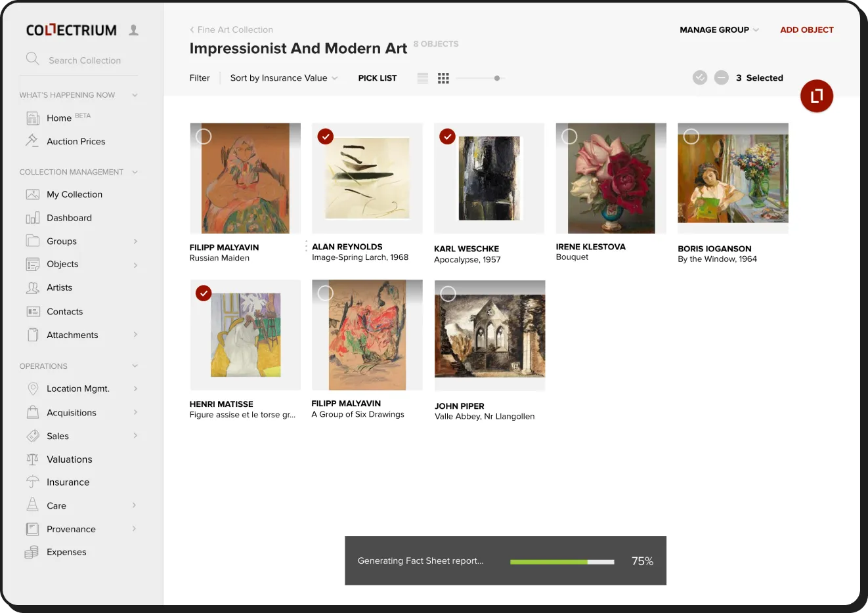
Task: Select My Collection in the sidebar
Action: (x=75, y=194)
